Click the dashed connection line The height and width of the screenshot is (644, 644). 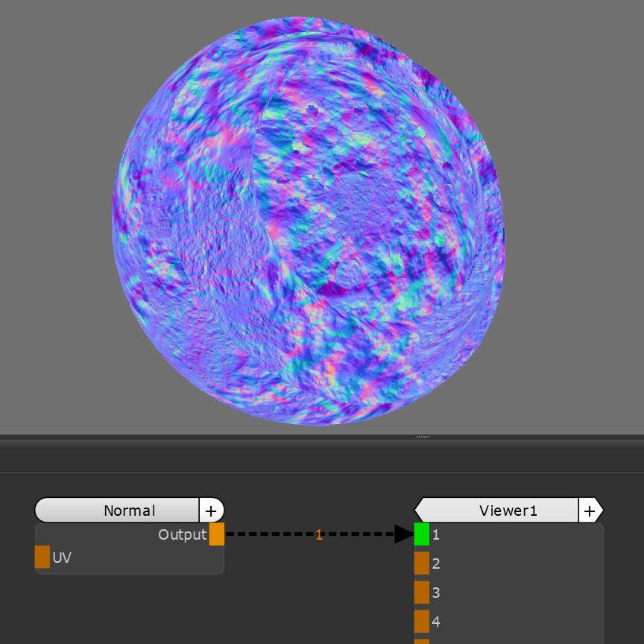click(x=268, y=534)
